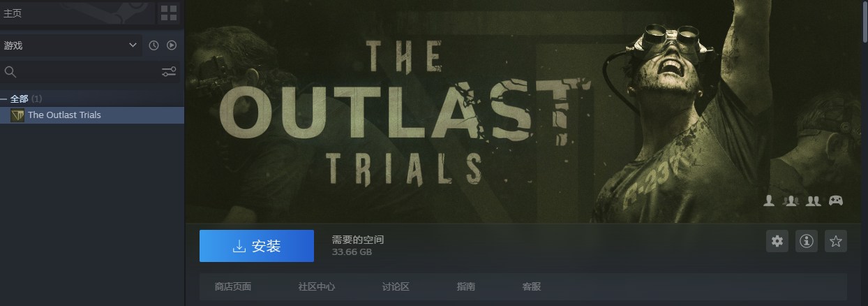Open game settings gear icon

777,241
